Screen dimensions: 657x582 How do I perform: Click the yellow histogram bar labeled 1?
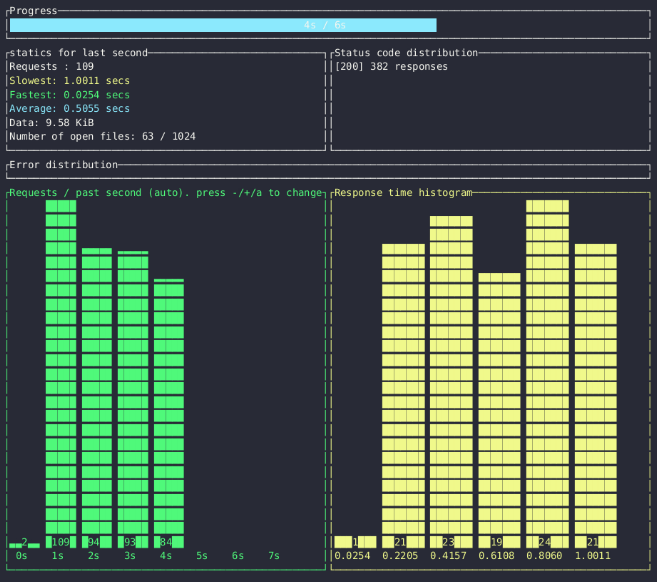click(x=355, y=542)
